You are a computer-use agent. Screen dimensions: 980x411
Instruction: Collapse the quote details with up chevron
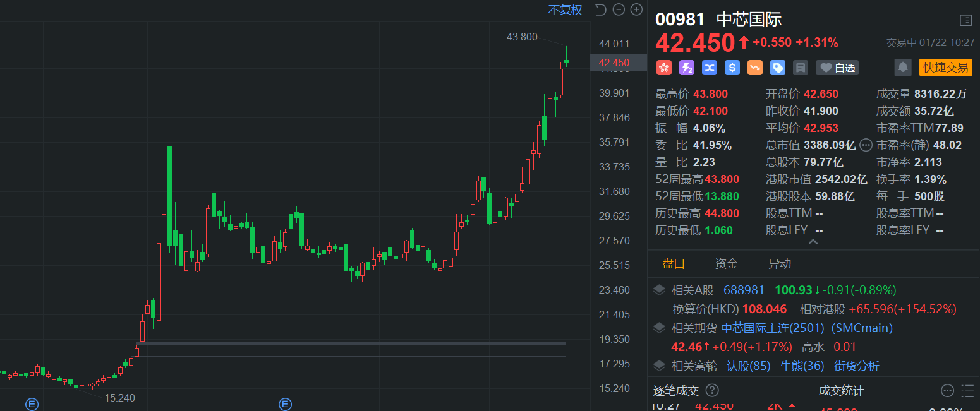[813, 242]
